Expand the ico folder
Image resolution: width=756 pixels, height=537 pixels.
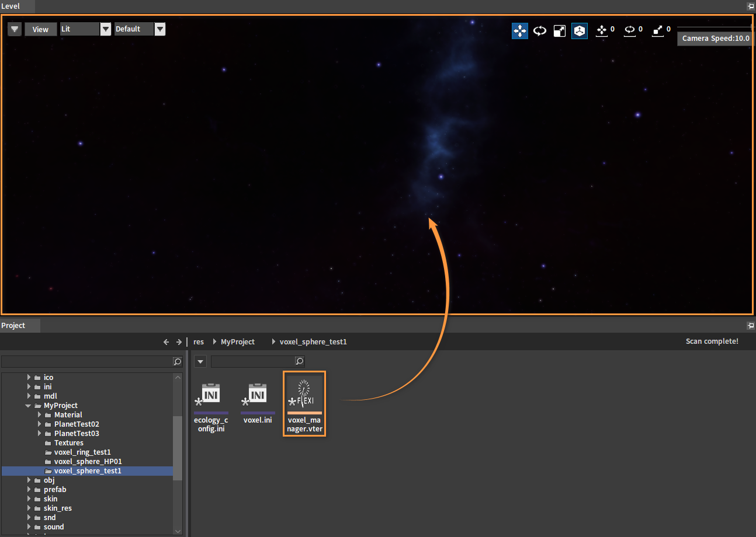pyautogui.click(x=29, y=378)
